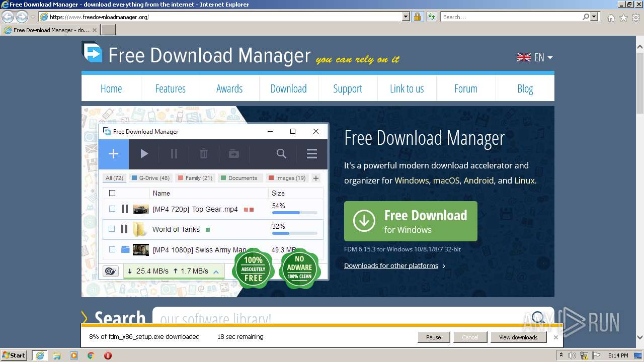The image size is (644, 362).
Task: Check the World of Tanks row checkbox
Action: (112, 229)
